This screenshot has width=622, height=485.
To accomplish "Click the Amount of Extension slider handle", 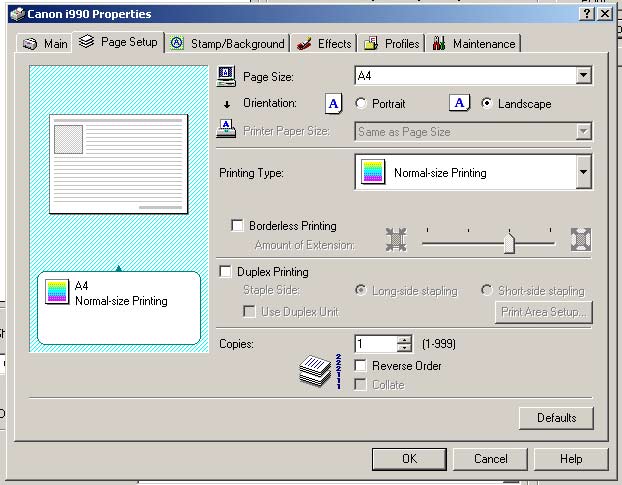I will (509, 242).
